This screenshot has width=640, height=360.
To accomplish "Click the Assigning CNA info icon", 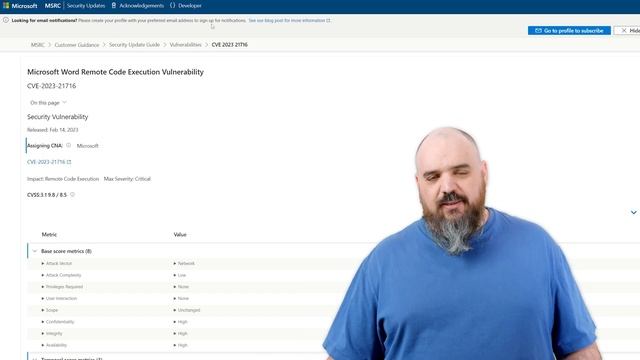I will pyautogui.click(x=69, y=145).
